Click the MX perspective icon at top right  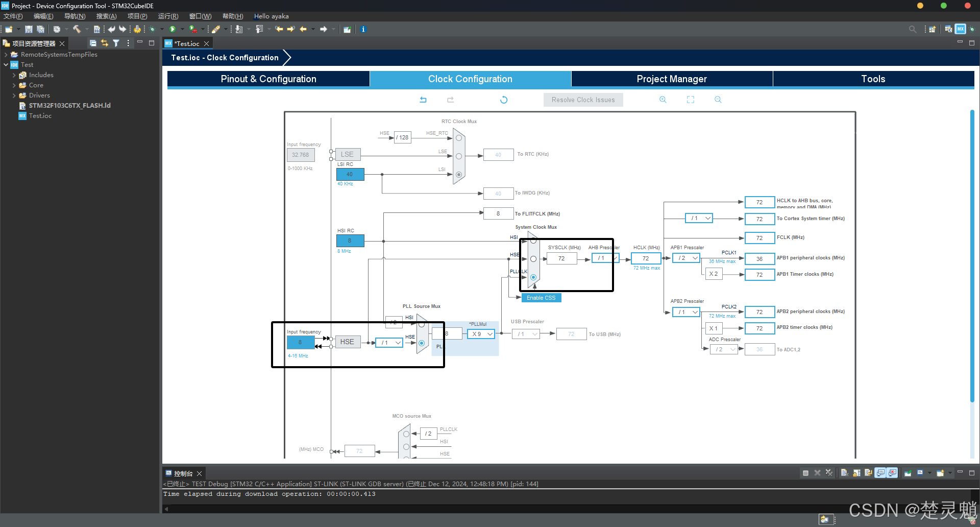tap(961, 29)
